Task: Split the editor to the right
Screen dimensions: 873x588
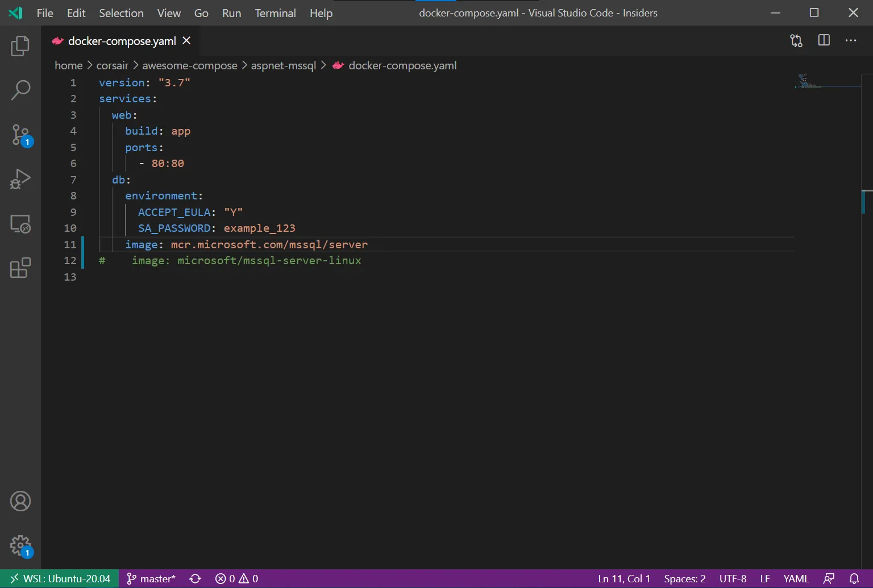Action: click(824, 40)
